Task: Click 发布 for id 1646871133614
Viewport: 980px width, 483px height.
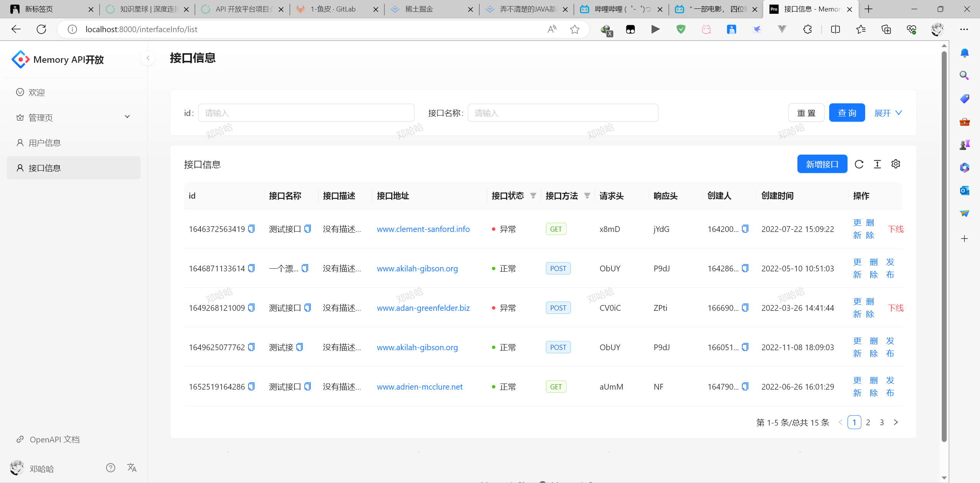Action: pyautogui.click(x=890, y=268)
